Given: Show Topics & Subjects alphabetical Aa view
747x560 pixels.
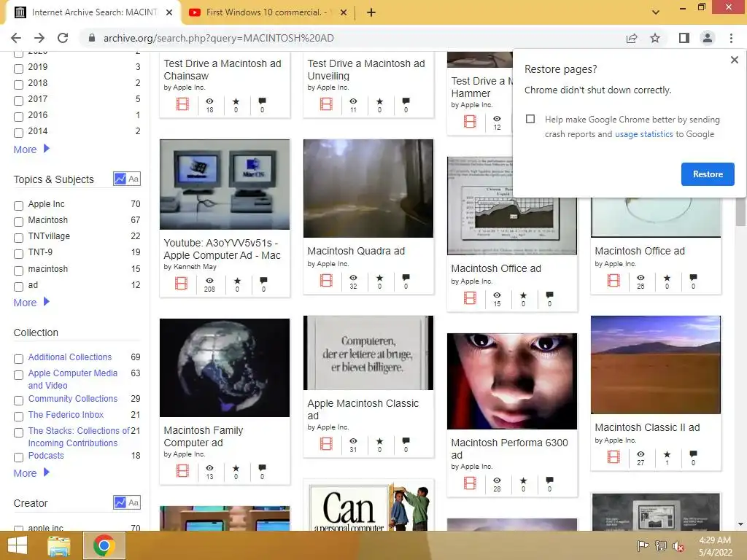Looking at the screenshot, I should (x=133, y=179).
